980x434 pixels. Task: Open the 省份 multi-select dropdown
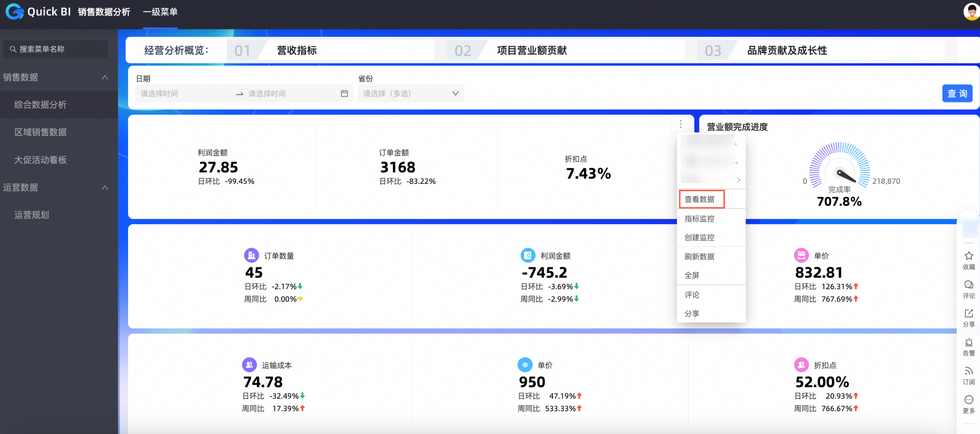pos(410,94)
